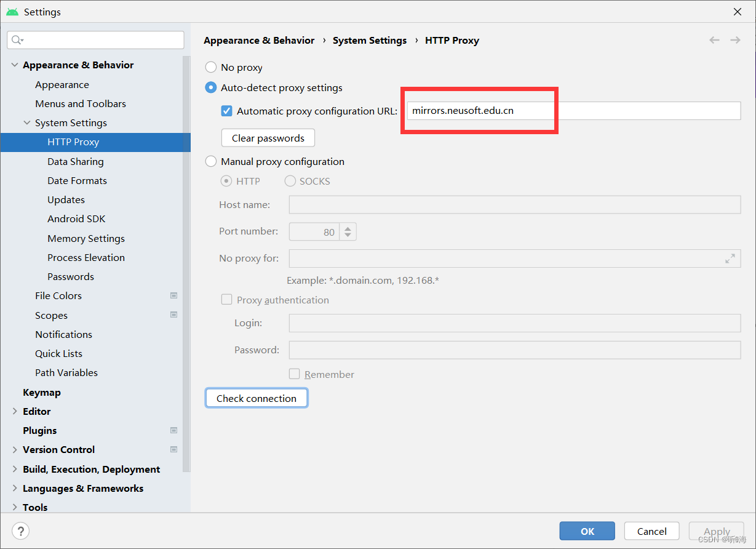Viewport: 756px width, 549px height.
Task: Open the Android SDK settings page
Action: pyautogui.click(x=76, y=218)
